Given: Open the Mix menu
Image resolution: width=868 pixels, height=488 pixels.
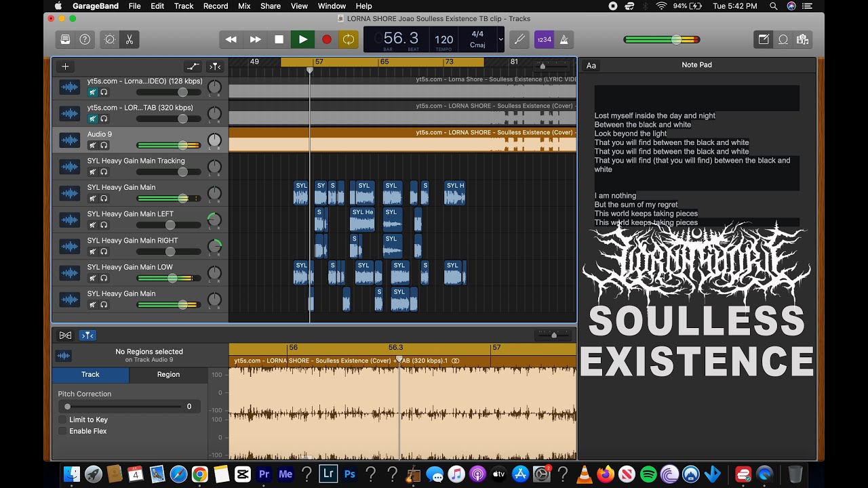Looking at the screenshot, I should pyautogui.click(x=244, y=6).
